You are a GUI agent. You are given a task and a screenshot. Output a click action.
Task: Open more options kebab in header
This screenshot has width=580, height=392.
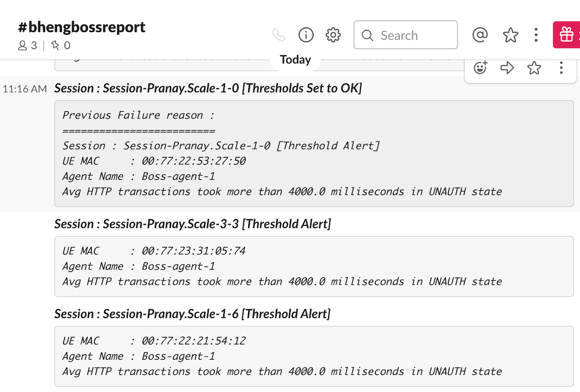536,35
